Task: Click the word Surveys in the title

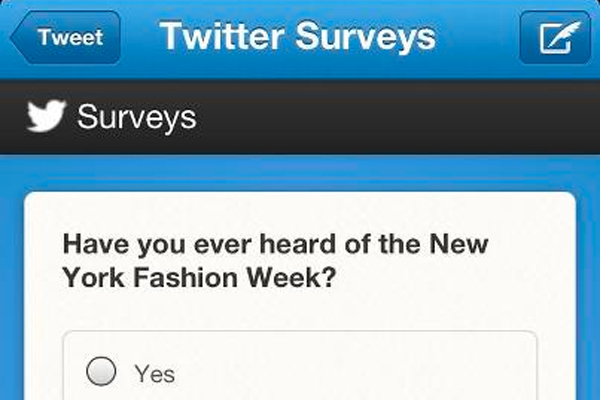Action: coord(366,37)
